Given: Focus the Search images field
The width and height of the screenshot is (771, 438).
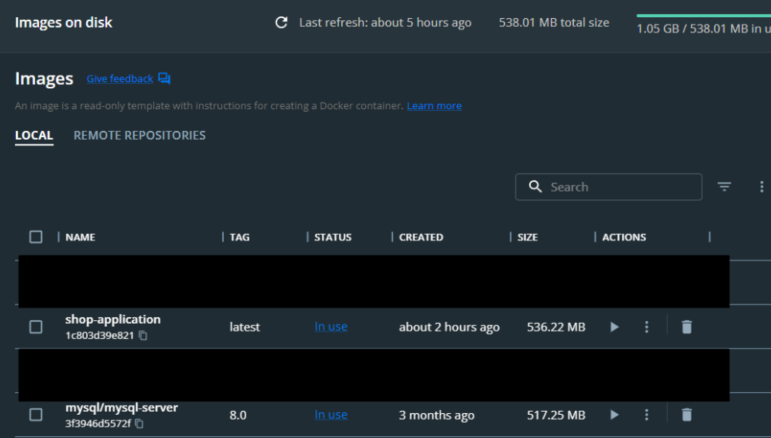Looking at the screenshot, I should (x=609, y=187).
